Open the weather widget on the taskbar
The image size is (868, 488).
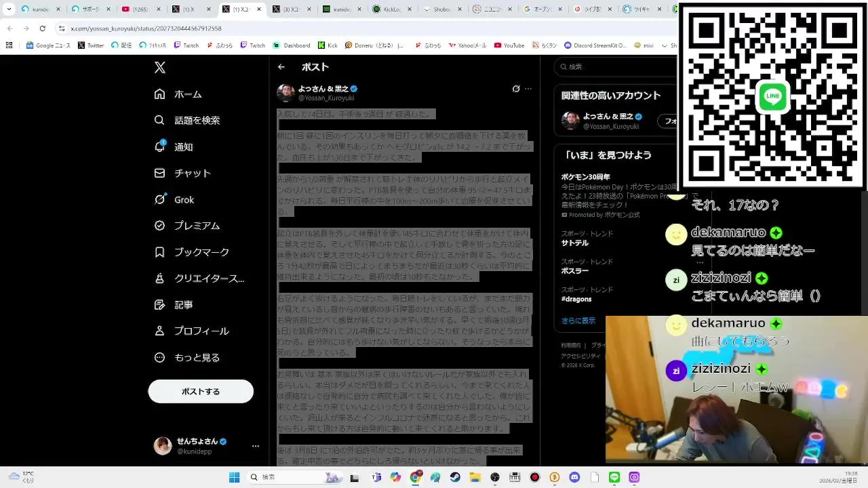(x=21, y=477)
